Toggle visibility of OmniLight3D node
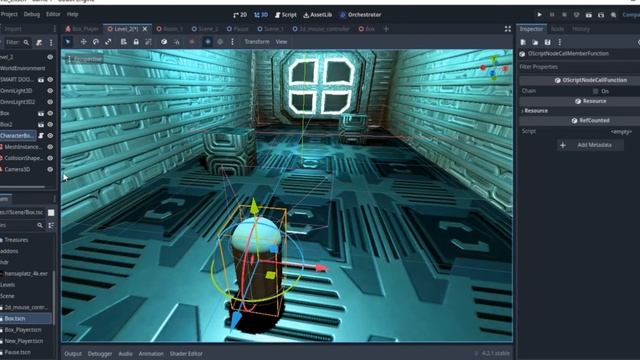 (x=50, y=91)
